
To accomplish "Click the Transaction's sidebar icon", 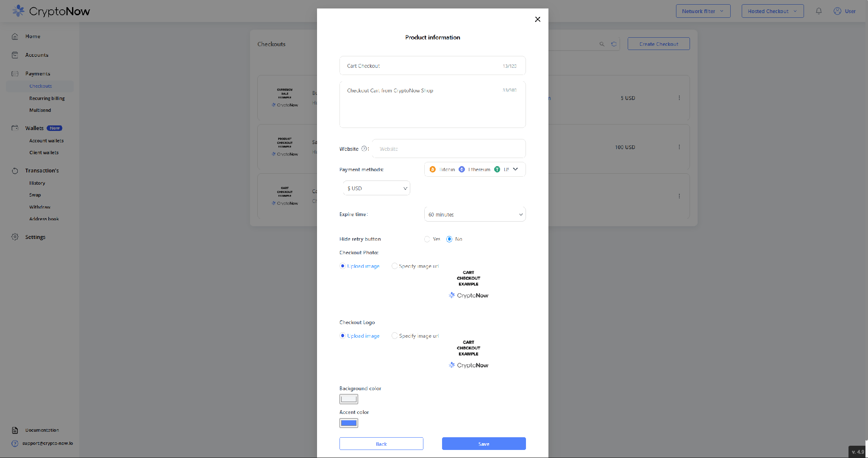I will pyautogui.click(x=15, y=171).
